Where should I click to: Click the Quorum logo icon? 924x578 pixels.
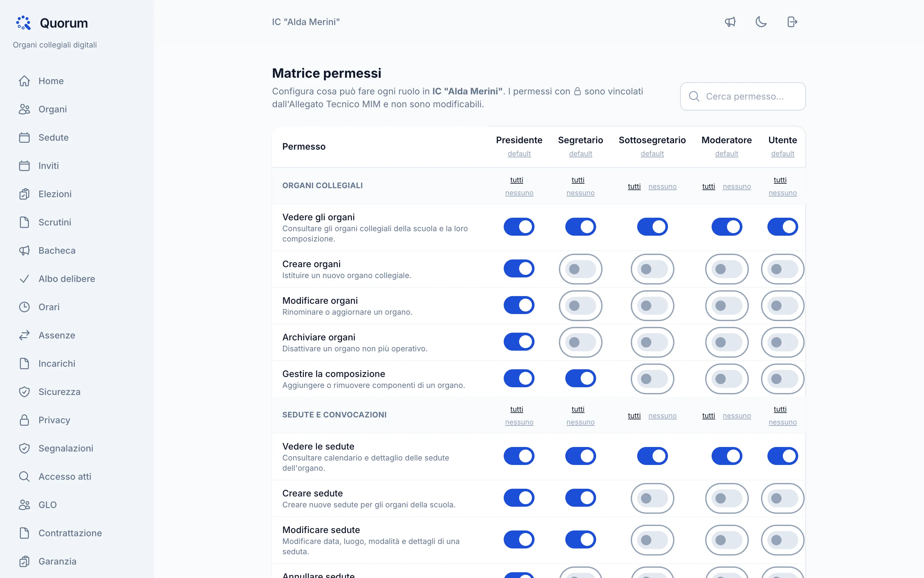pyautogui.click(x=23, y=23)
